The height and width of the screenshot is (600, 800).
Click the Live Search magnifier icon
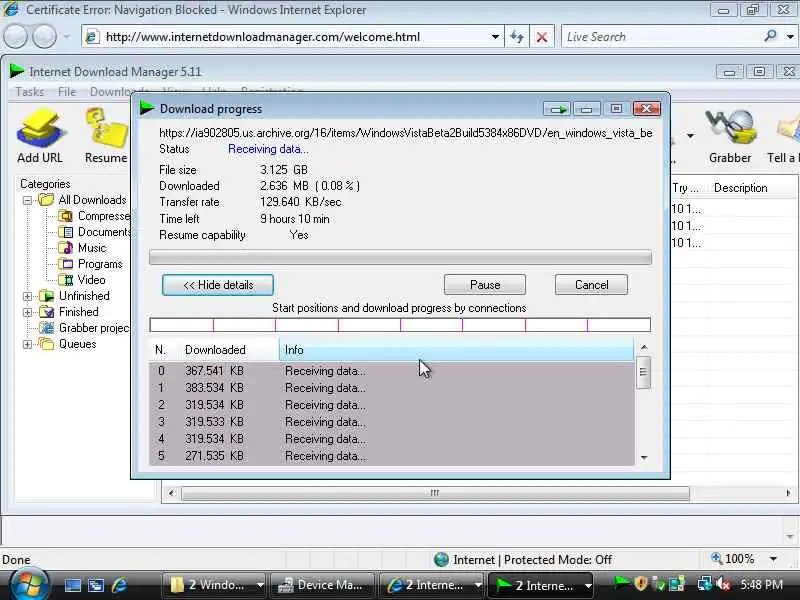(770, 36)
